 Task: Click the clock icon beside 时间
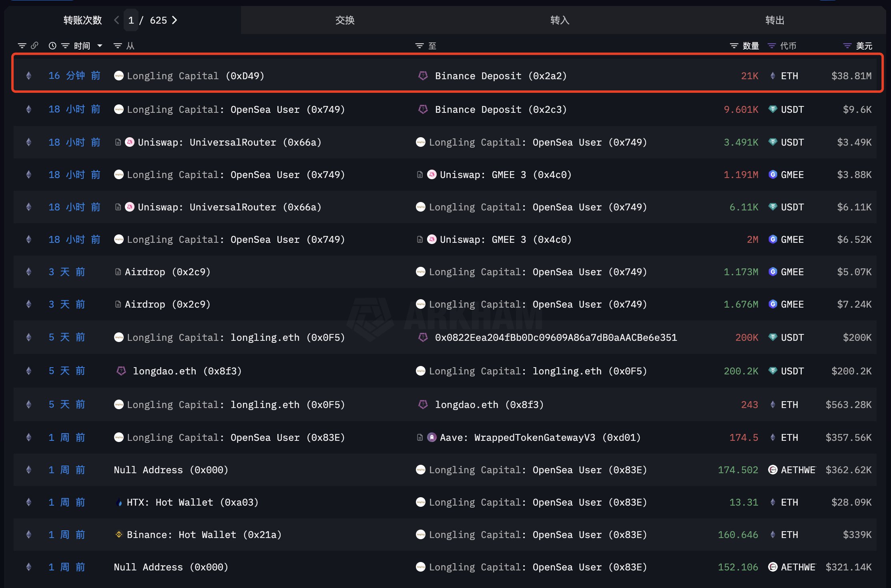pos(52,46)
